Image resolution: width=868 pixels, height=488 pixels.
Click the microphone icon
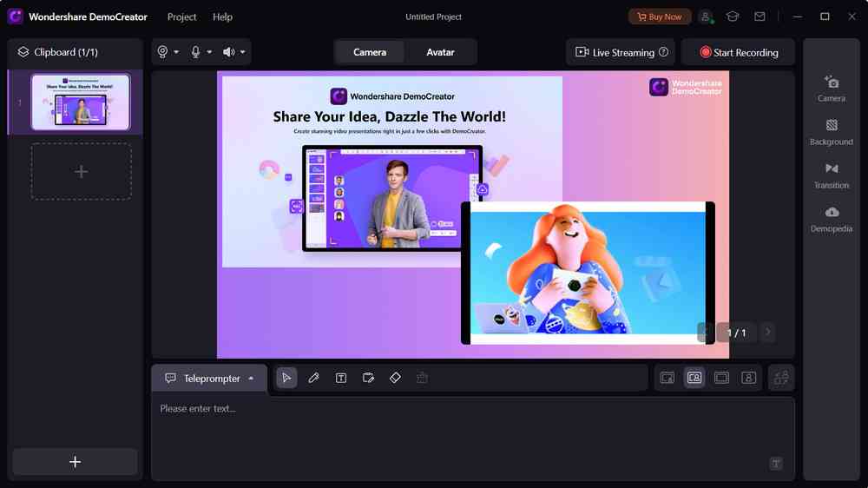(x=195, y=51)
